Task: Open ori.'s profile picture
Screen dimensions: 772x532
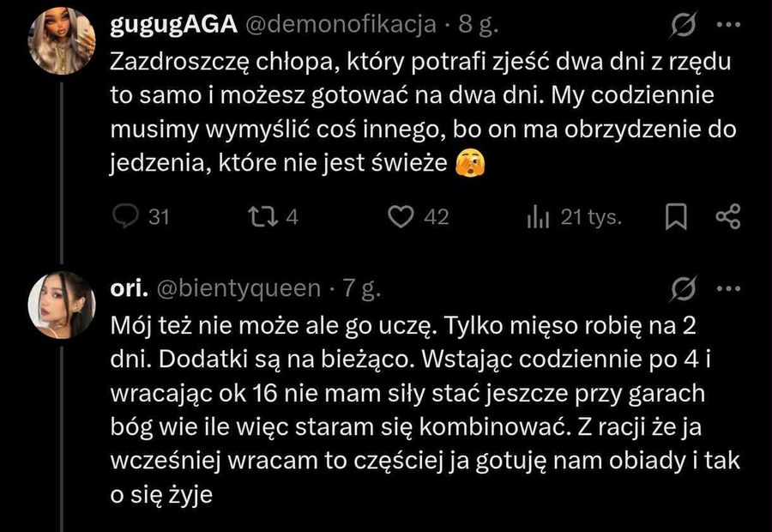Action: tap(61, 301)
